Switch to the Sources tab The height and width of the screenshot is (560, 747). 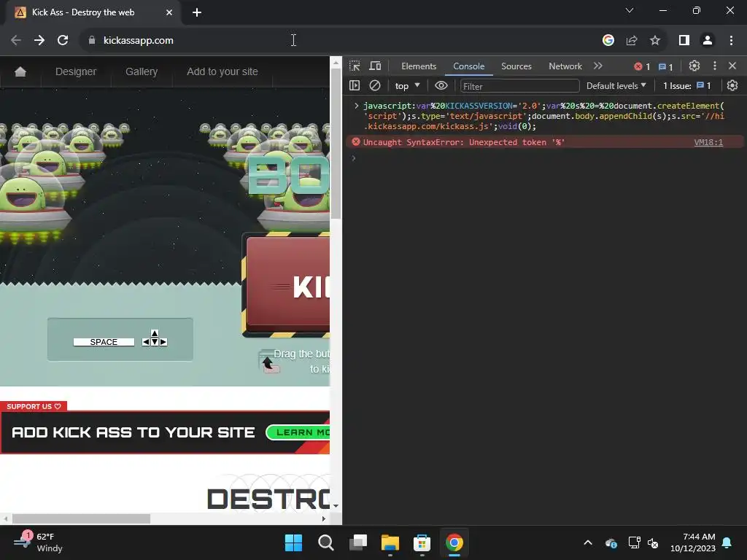516,66
